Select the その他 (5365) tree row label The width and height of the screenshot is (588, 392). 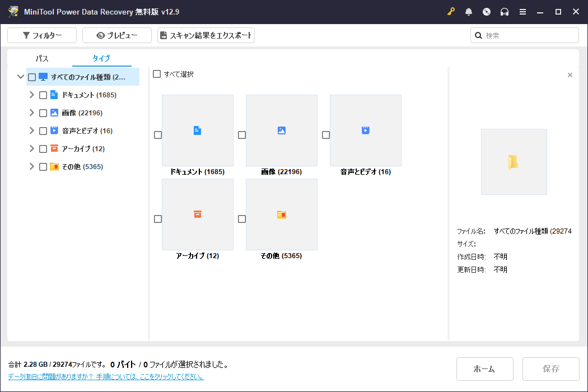pos(82,166)
